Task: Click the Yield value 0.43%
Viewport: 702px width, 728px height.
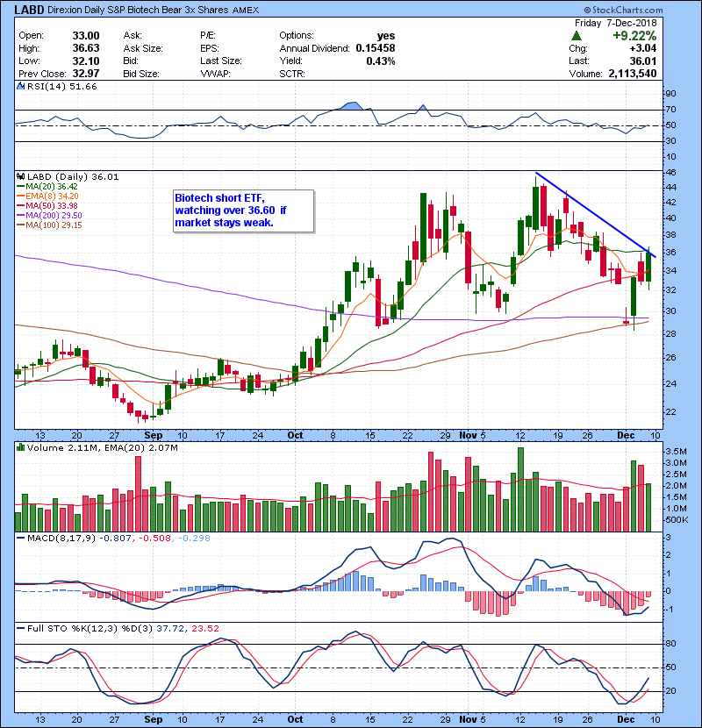Action: pos(381,61)
